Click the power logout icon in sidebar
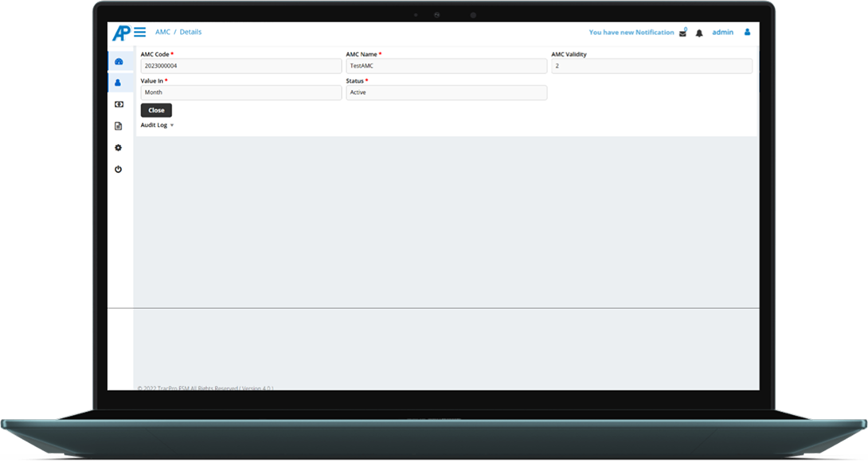Image resolution: width=868 pixels, height=462 pixels. point(119,169)
